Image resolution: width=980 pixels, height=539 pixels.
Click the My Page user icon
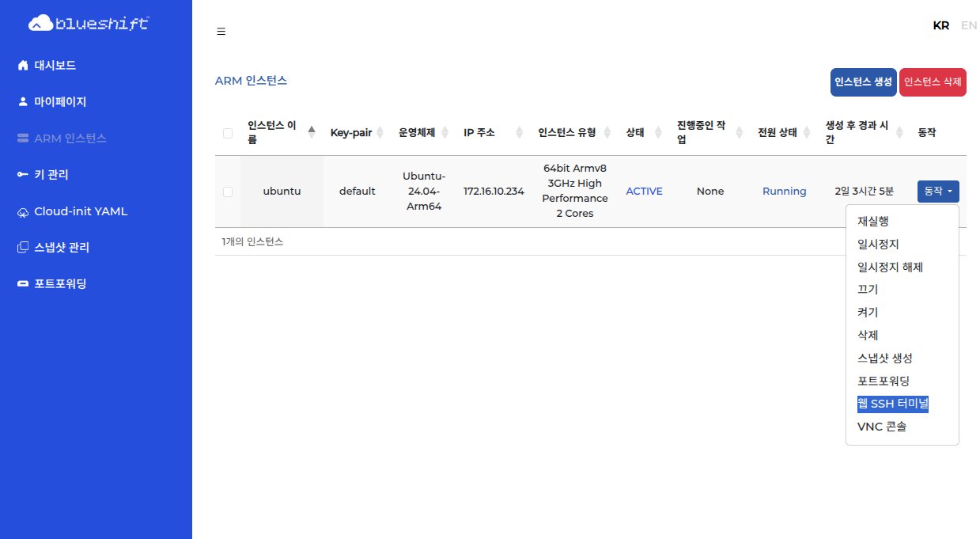[23, 102]
